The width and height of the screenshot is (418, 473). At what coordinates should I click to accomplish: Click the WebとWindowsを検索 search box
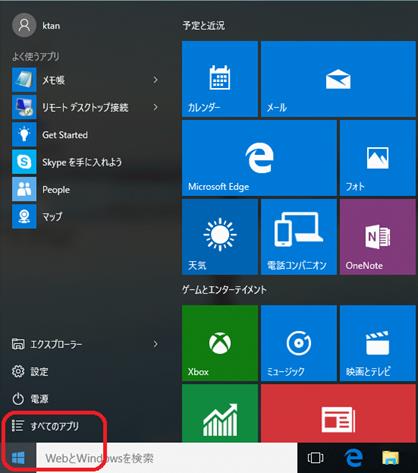pyautogui.click(x=167, y=458)
